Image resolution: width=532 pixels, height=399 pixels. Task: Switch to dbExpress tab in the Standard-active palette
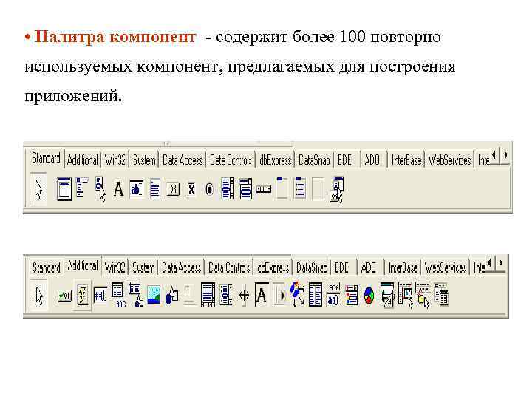pyautogui.click(x=275, y=160)
